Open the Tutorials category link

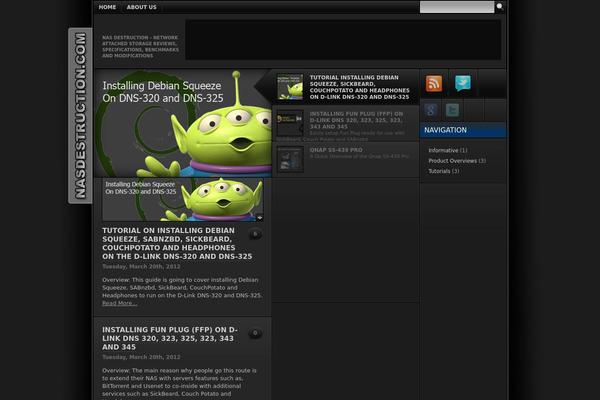pyautogui.click(x=443, y=171)
